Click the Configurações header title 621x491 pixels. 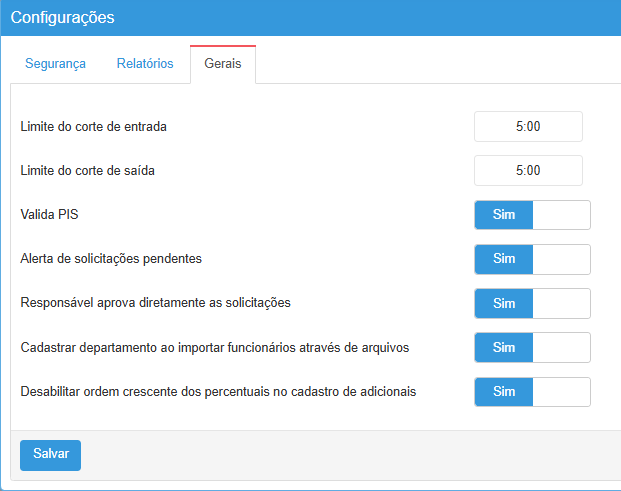point(62,17)
